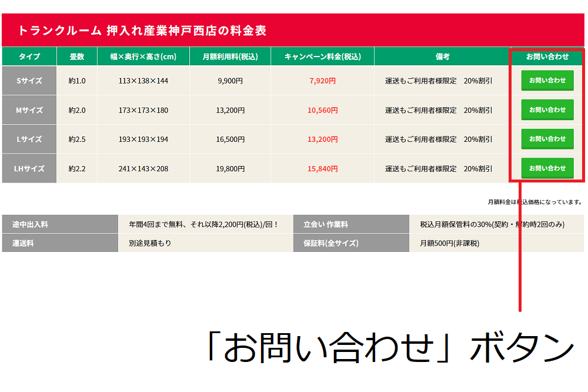Click the black 13,200円 fee in the Mサイズ row
Screen dimensions: 588x392
point(230,111)
